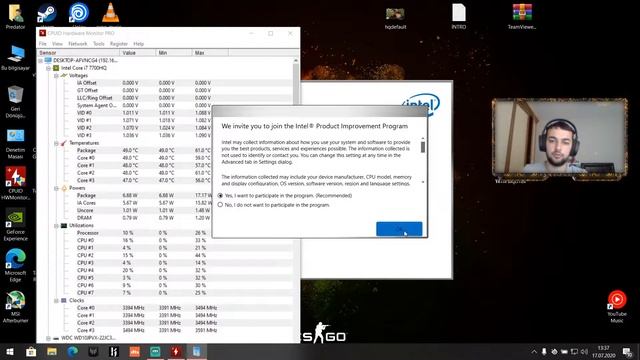The width and height of the screenshot is (640, 360).
Task: Click the HWMonitor title bar app icon
Action: 42,33
